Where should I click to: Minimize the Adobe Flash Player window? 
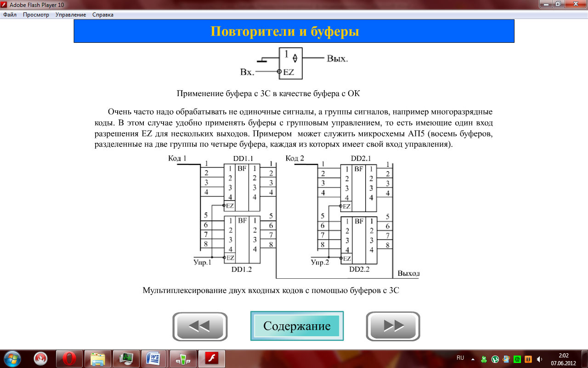click(x=546, y=4)
